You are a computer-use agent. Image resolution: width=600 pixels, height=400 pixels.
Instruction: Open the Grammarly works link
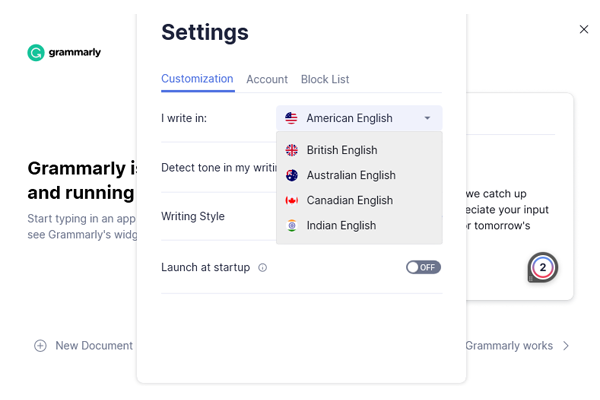(517, 346)
